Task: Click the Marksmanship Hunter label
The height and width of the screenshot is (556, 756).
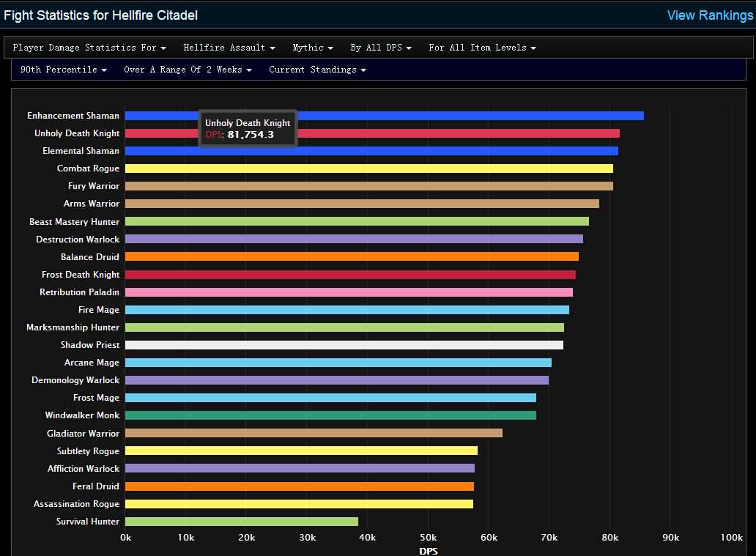Action: pos(73,327)
